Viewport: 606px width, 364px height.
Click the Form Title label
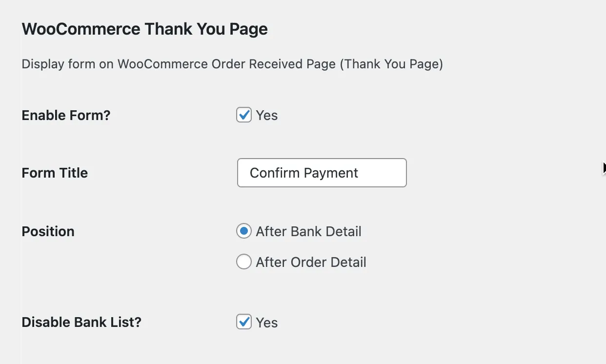55,173
